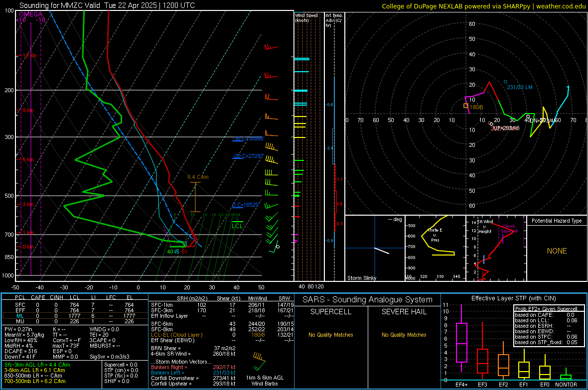Screen dimensions: 588x390
Task: Click the 700-500mb LR = 6.2 C/km value
Action: click(x=35, y=381)
